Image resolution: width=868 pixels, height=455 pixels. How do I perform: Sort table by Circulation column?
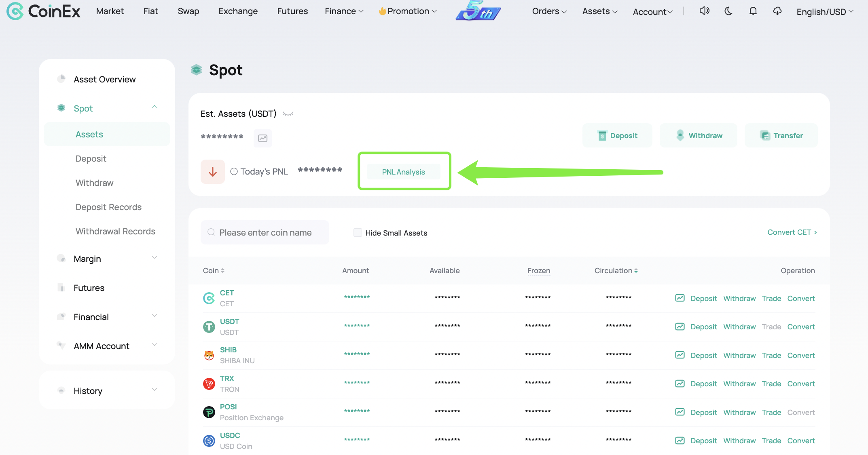click(616, 271)
